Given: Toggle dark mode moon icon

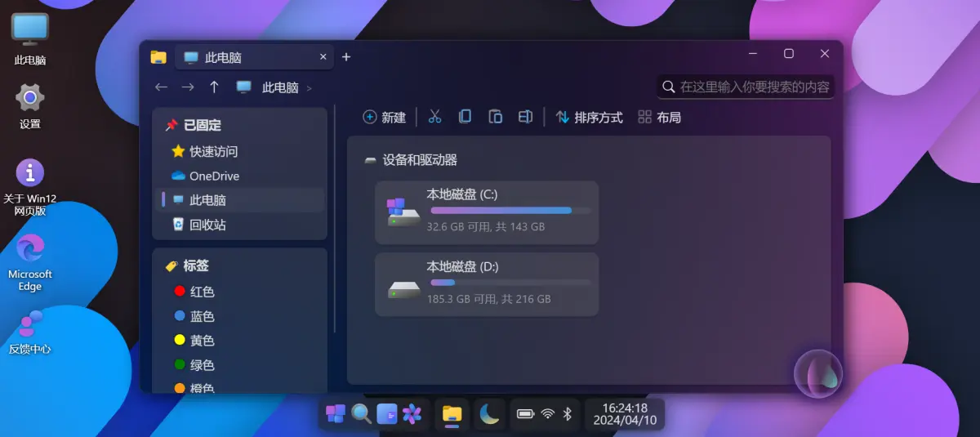Looking at the screenshot, I should [489, 414].
